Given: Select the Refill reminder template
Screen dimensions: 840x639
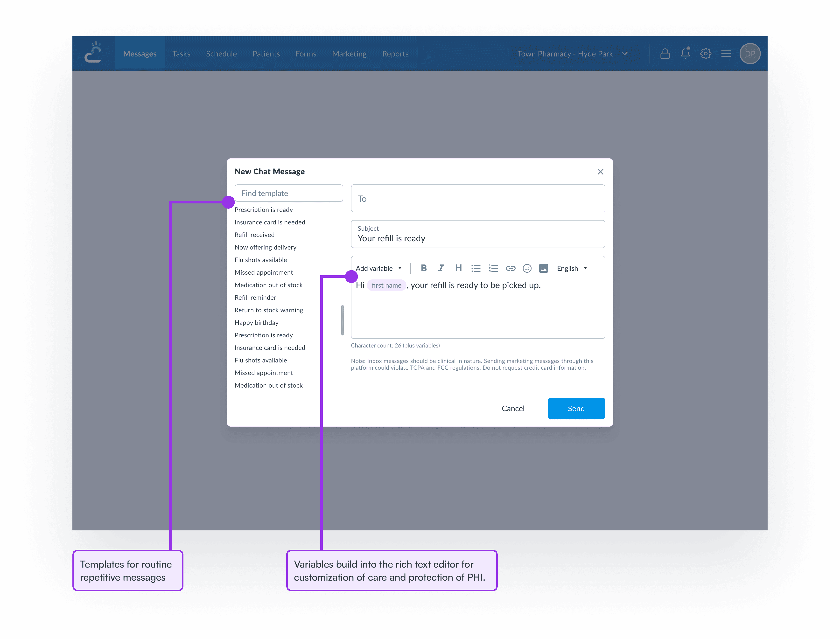Looking at the screenshot, I should 255,297.
